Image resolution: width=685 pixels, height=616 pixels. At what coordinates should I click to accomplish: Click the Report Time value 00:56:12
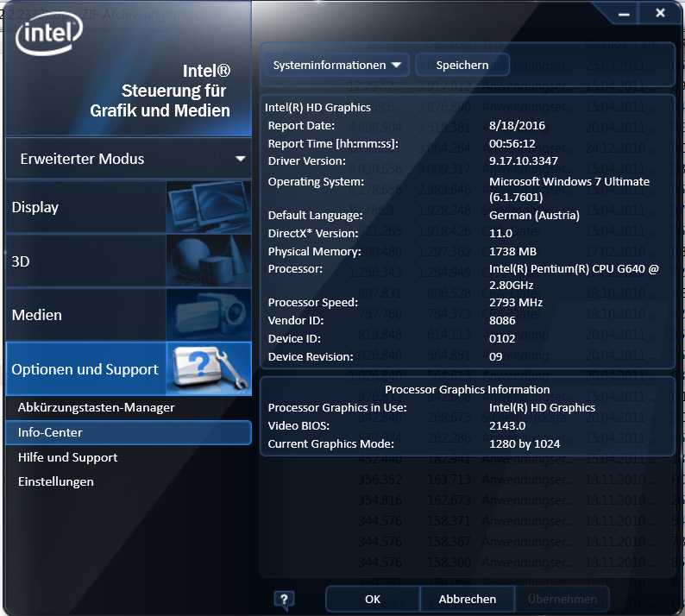tap(512, 144)
